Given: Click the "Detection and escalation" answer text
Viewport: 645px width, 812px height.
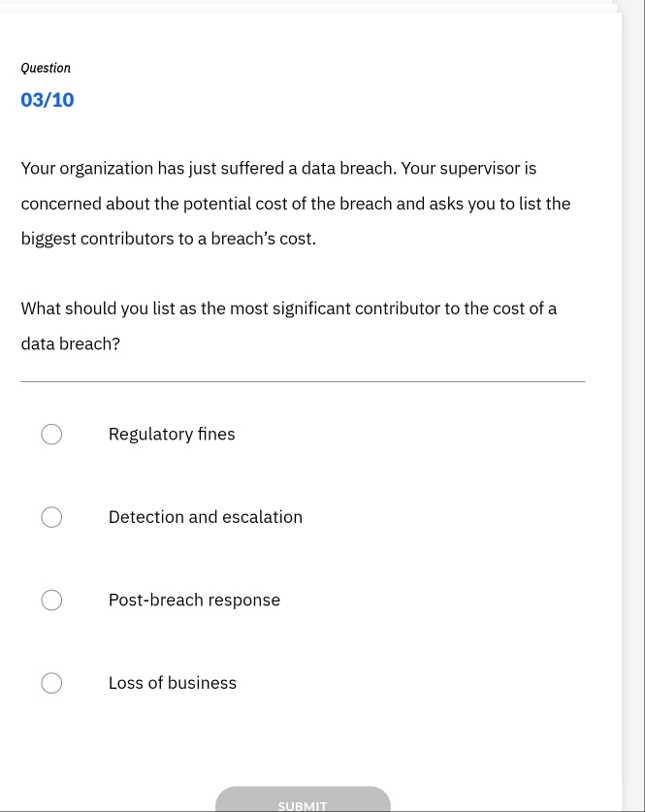Looking at the screenshot, I should [205, 517].
